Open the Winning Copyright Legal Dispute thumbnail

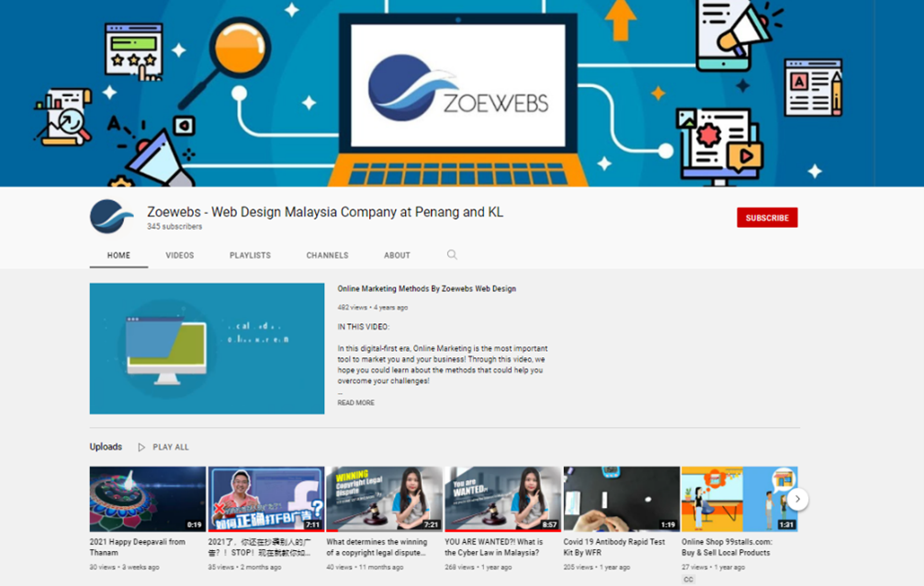(x=384, y=499)
